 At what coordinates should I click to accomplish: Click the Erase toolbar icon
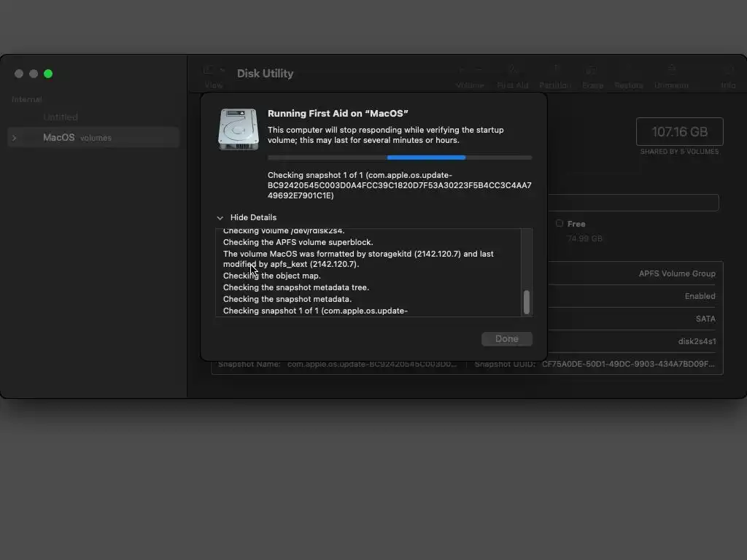click(592, 71)
